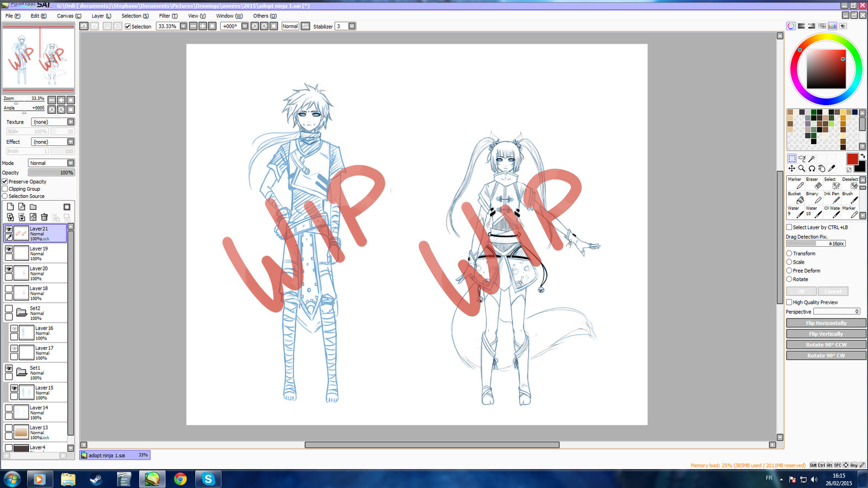Image resolution: width=868 pixels, height=488 pixels.
Task: Show the RGB sliders panel icon
Action: coord(801,26)
